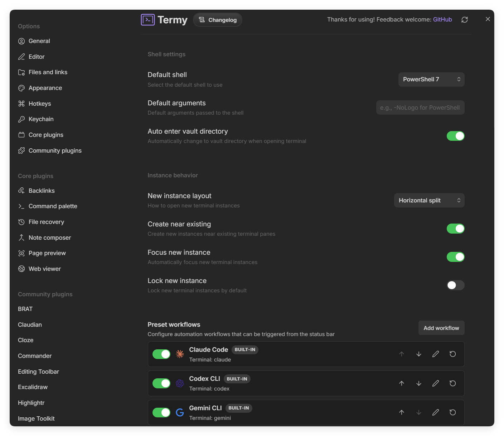Viewport: 504px width, 436px height.
Task: Click the General settings person icon
Action: point(21,41)
